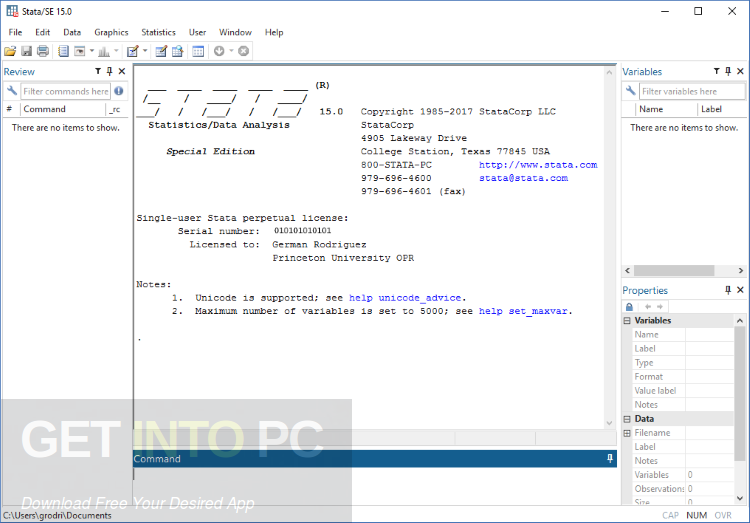Click the filter funnel icon in Variables panel
This screenshot has height=523, width=750.
[x=717, y=71]
